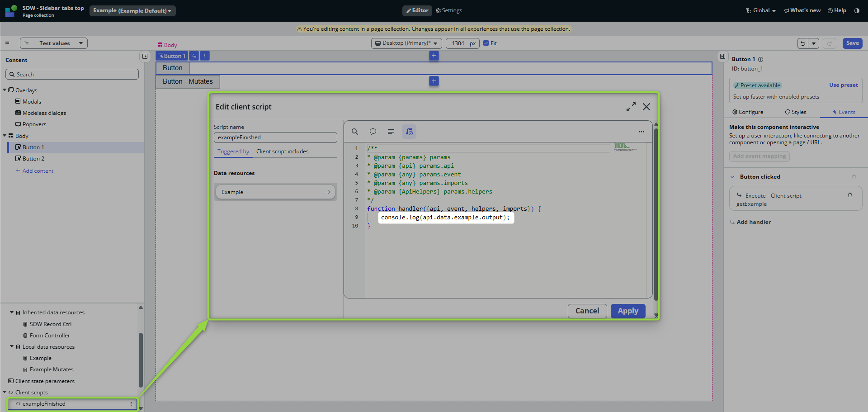Expand the script dialog to full screen
This screenshot has width=868, height=412.
(x=631, y=107)
